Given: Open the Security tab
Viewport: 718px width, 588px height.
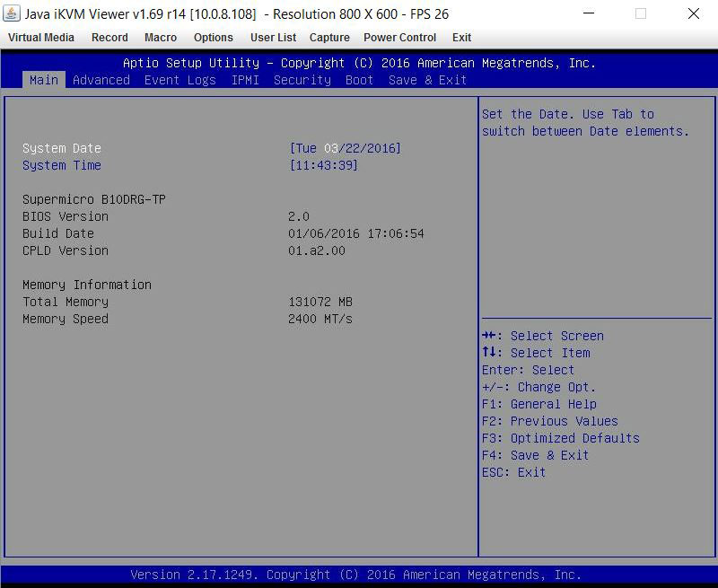Looking at the screenshot, I should [302, 80].
